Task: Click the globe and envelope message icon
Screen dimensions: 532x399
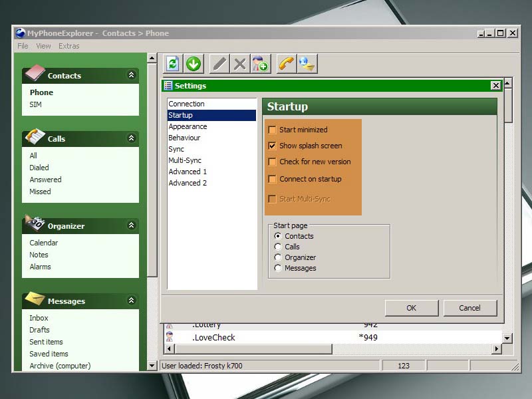Action: 307,64
